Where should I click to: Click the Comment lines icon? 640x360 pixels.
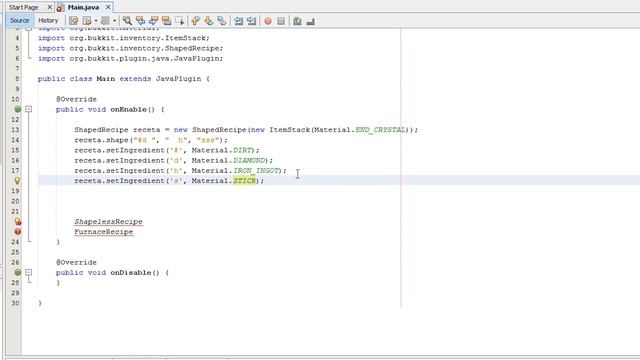click(297, 21)
